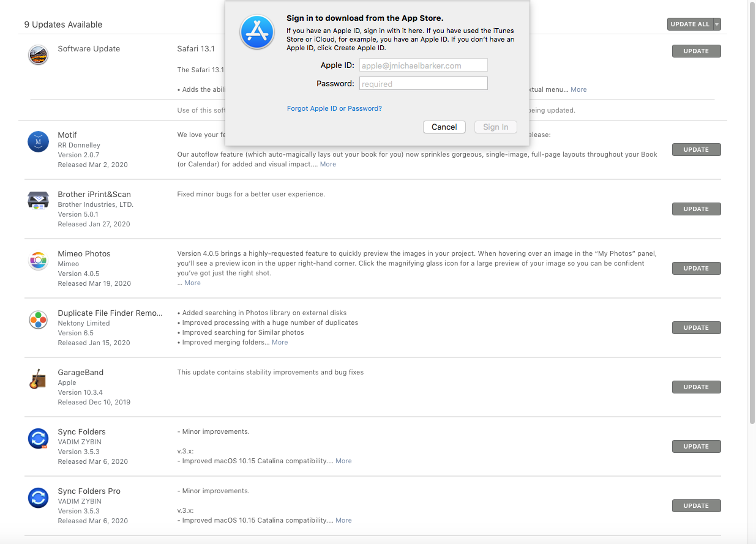Screen dimensions: 756x544
Task: Click the Password input field
Action: pos(423,83)
